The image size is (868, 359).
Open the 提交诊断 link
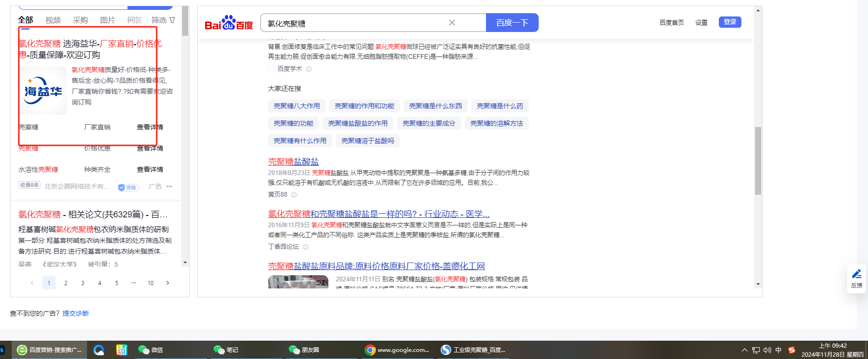click(75, 313)
